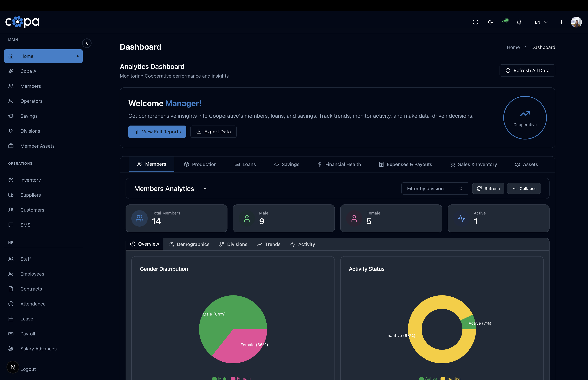Click Logout in sidebar
Image resolution: width=588 pixels, height=380 pixels.
[28, 369]
